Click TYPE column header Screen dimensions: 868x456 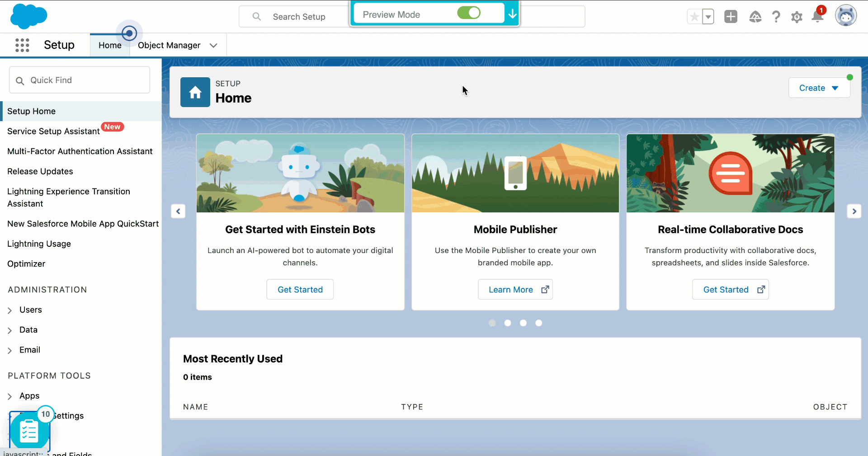412,407
